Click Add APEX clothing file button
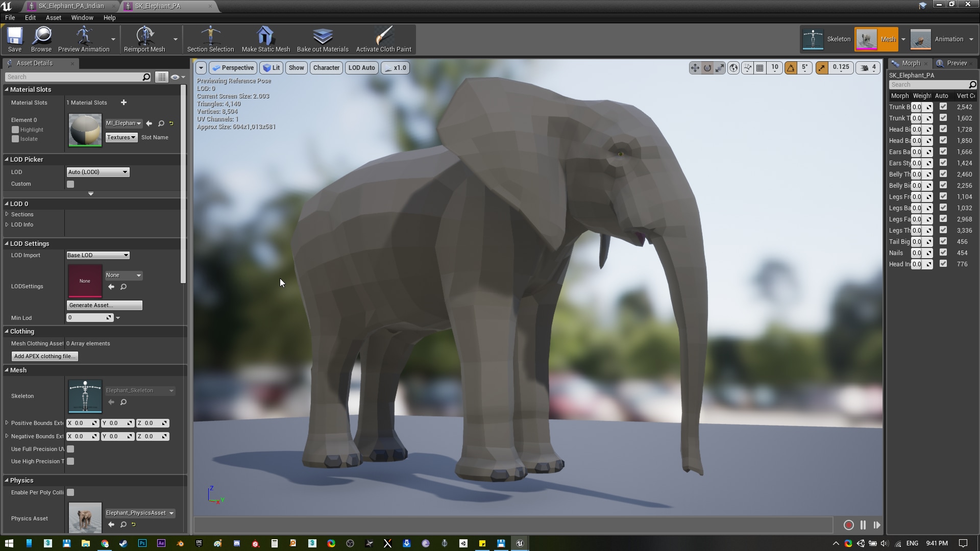Image resolution: width=980 pixels, height=551 pixels. (45, 356)
